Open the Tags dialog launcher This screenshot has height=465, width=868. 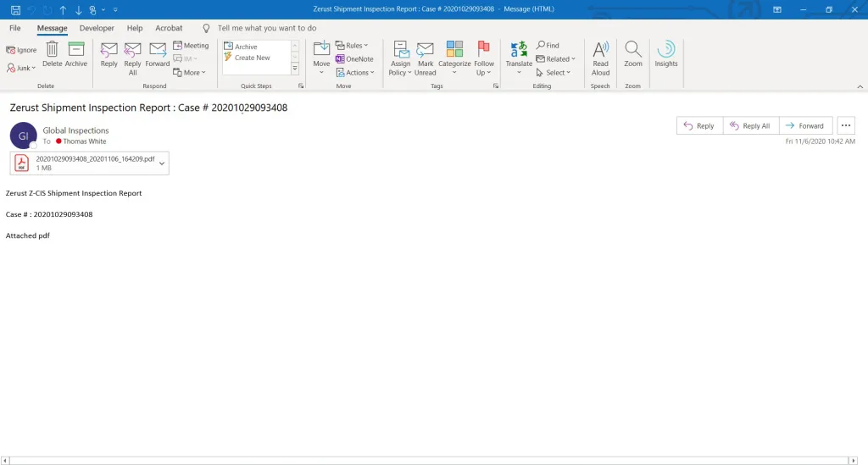(496, 86)
